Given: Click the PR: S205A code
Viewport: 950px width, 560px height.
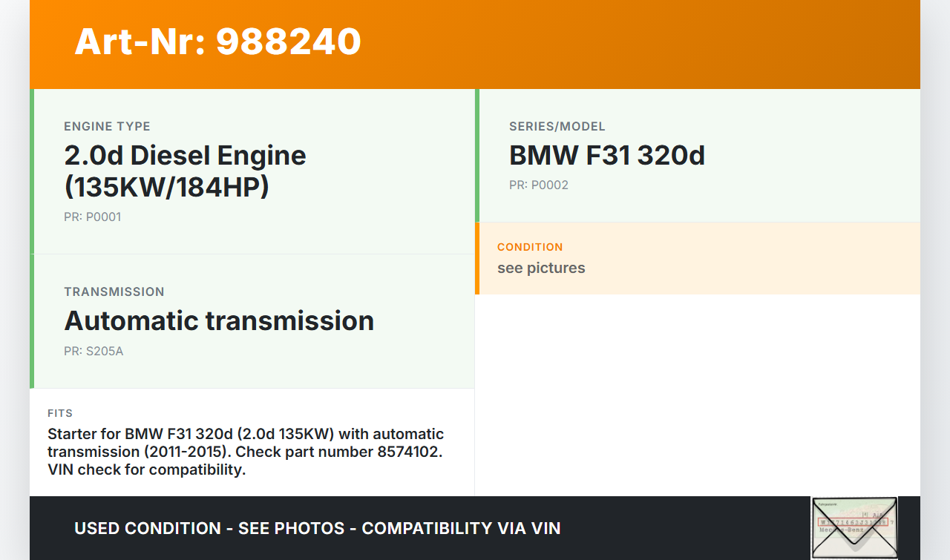Looking at the screenshot, I should pyautogui.click(x=94, y=351).
